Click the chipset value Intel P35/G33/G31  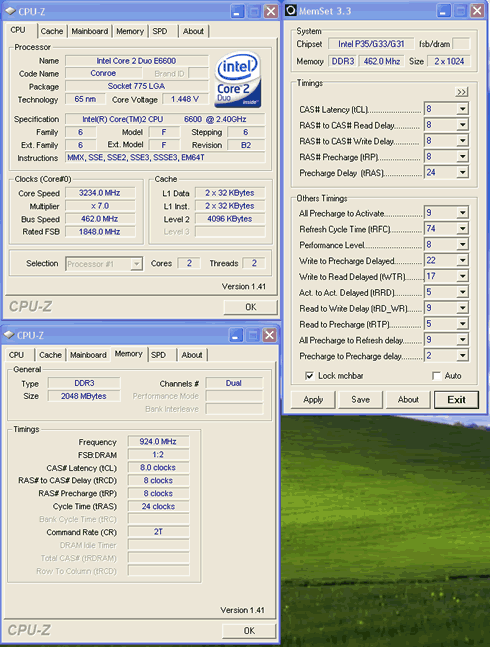pyautogui.click(x=371, y=44)
